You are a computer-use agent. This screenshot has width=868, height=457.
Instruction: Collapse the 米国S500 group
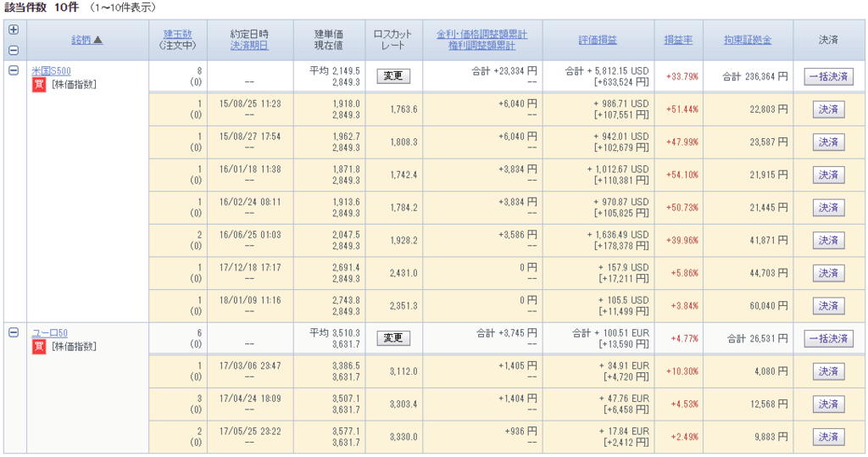14,70
